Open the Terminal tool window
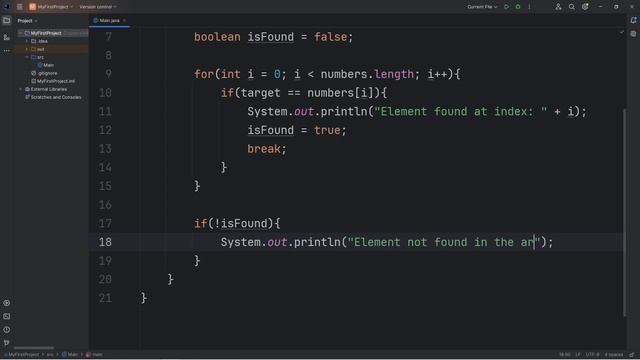 click(7, 316)
